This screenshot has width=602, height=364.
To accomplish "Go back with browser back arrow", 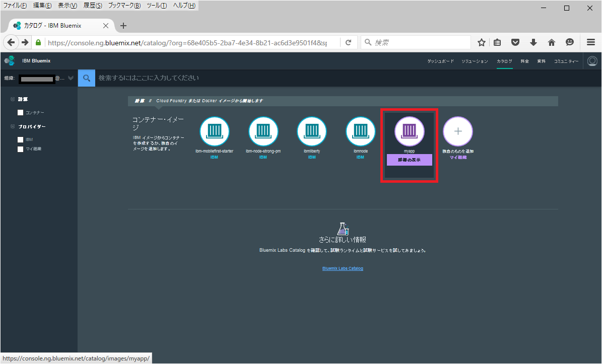I will (11, 42).
